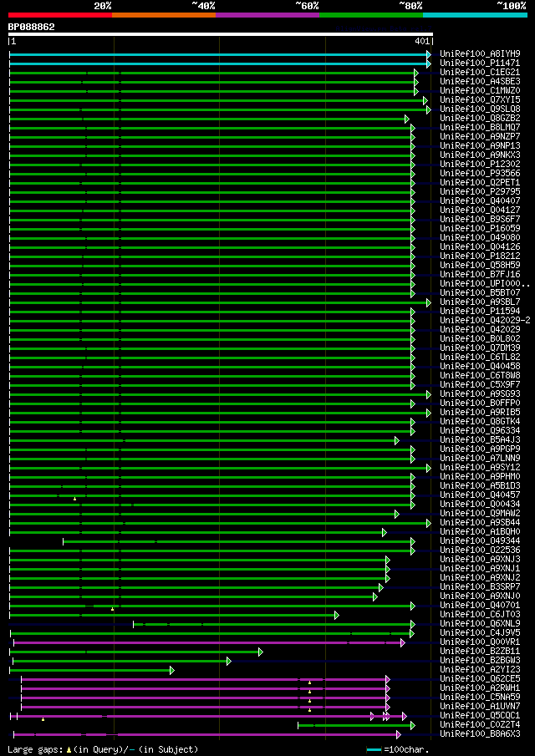Select the UniRef100_A9SY12 label

pos(480,468)
